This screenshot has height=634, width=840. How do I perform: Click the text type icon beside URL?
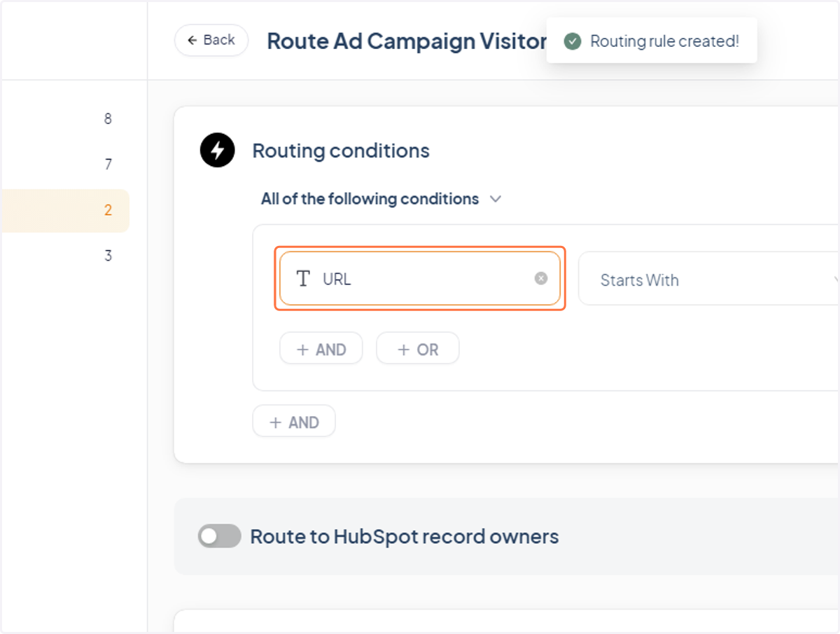pyautogui.click(x=303, y=279)
